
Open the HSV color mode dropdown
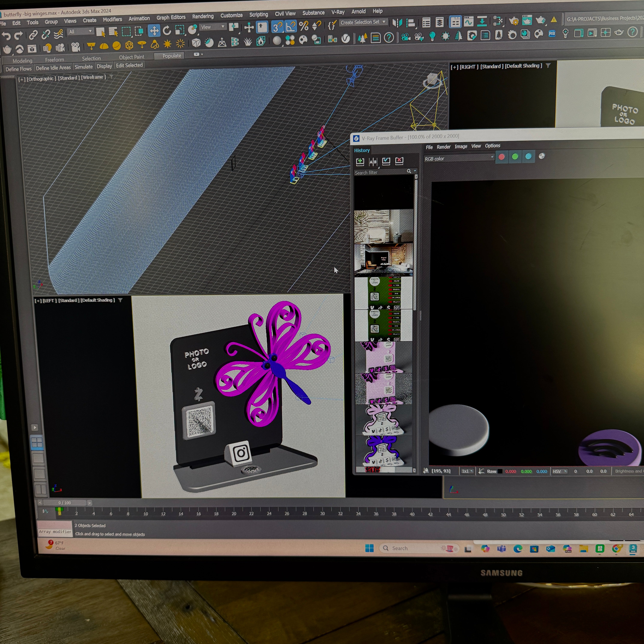tap(560, 471)
